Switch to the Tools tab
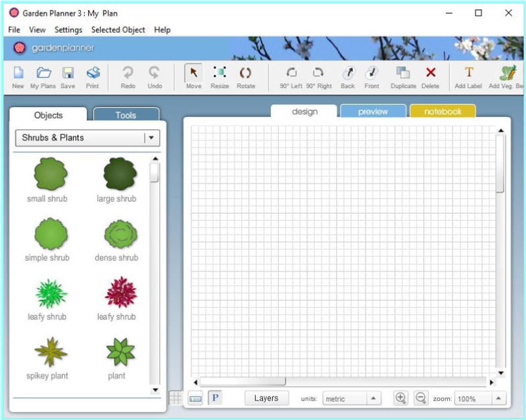This screenshot has height=420, width=526. coord(126,115)
